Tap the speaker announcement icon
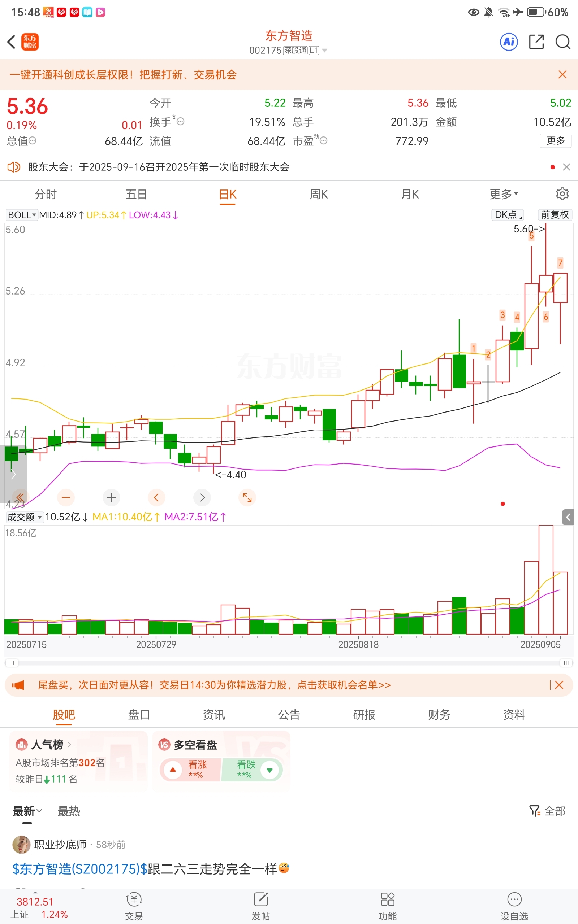The width and height of the screenshot is (578, 924). pyautogui.click(x=14, y=167)
